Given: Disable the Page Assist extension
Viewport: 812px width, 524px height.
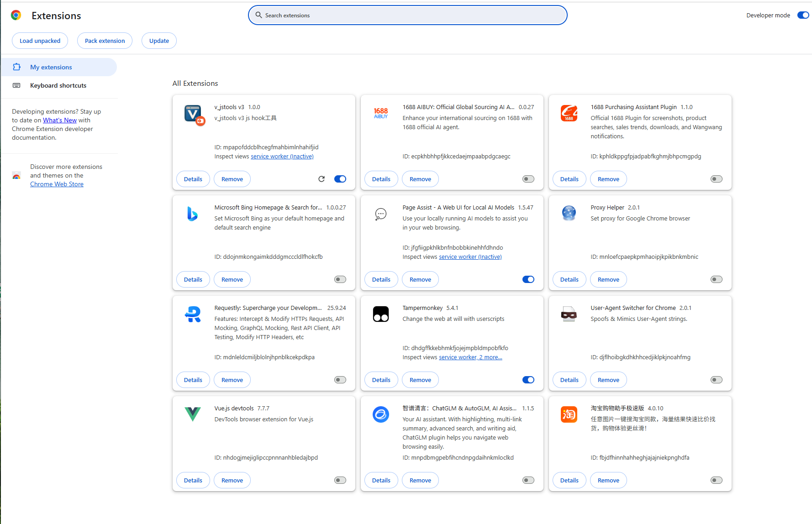Looking at the screenshot, I should coord(528,279).
